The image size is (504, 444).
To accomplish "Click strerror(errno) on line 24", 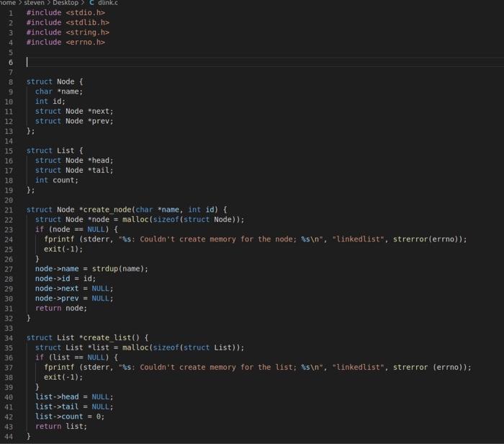I will point(428,239).
